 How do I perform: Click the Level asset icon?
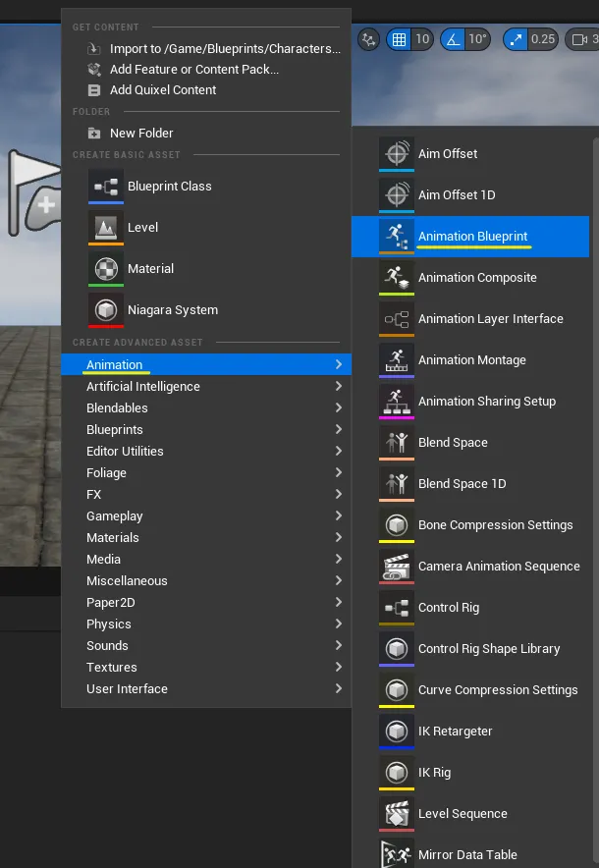106,227
